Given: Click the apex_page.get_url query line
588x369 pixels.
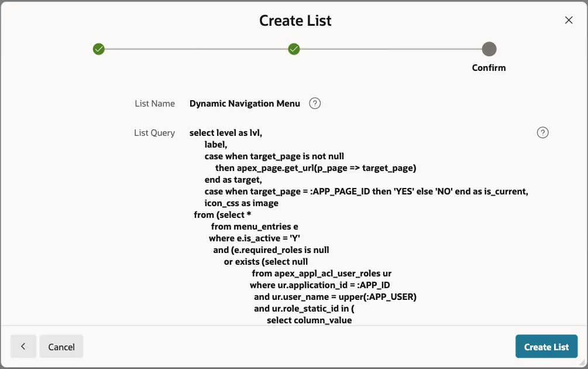Looking at the screenshot, I should click(x=316, y=168).
